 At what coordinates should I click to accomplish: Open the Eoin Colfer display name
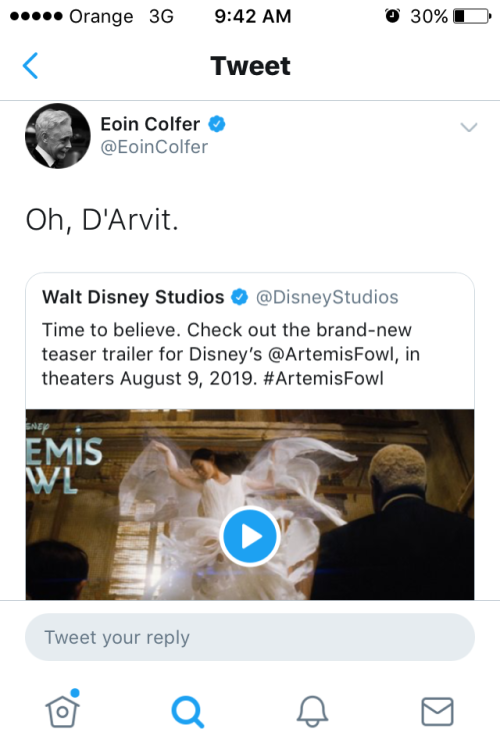150,124
